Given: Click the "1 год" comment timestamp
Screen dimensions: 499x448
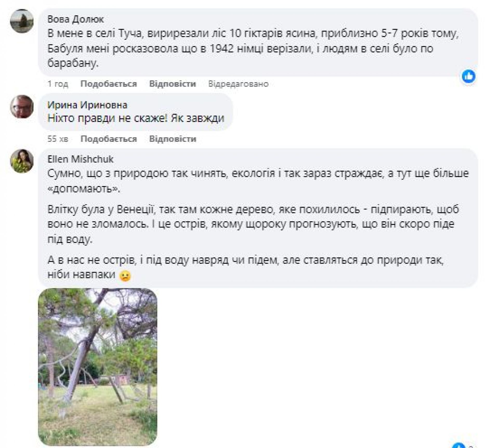Looking at the screenshot, I should (58, 84).
